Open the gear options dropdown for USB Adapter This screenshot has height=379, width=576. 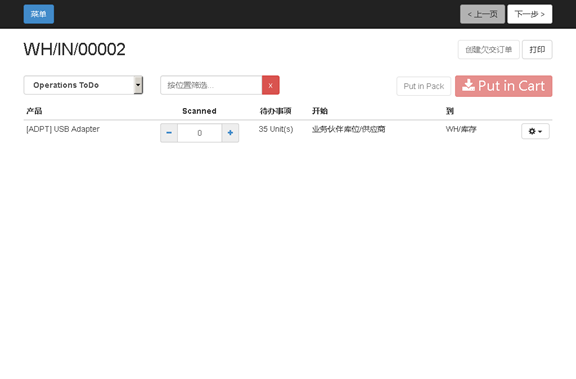tap(535, 131)
